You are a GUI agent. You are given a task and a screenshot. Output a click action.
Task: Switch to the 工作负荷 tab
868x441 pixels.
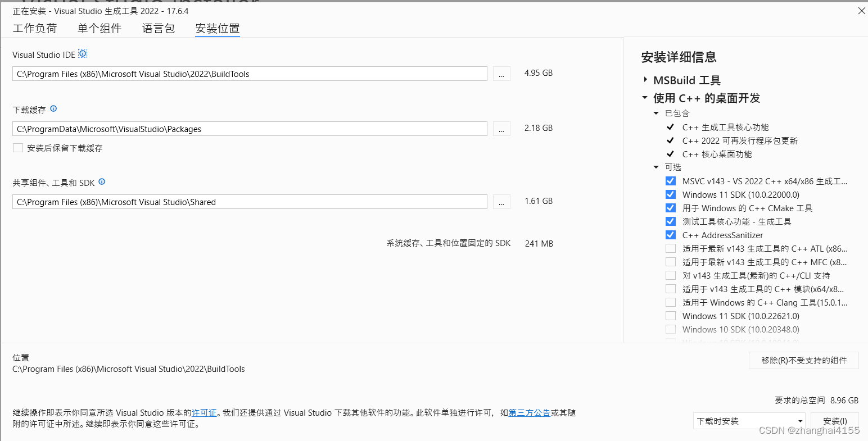pyautogui.click(x=35, y=29)
